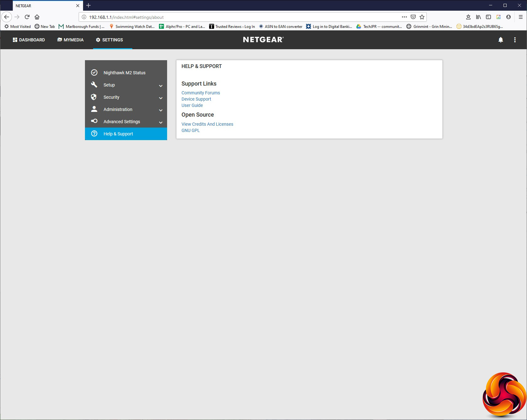Open the three-dot more options menu

[x=515, y=40]
